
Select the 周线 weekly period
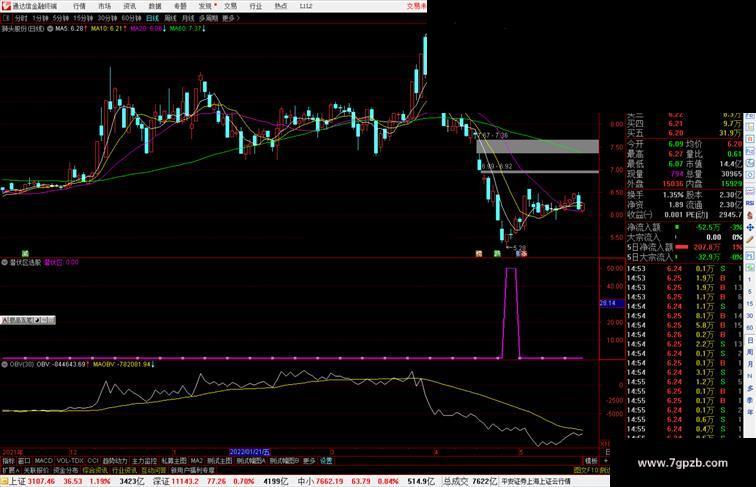(170, 18)
